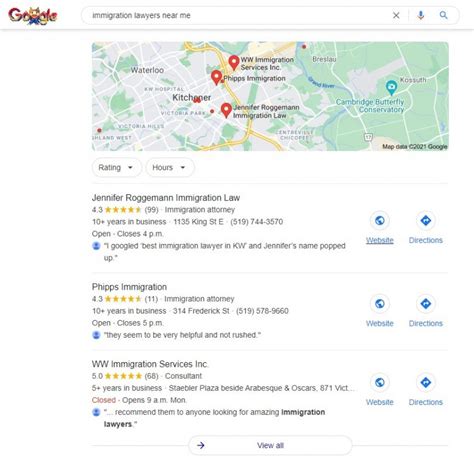Get directions icon for WW Immigration Services
Screen dimensions: 474x464
tap(426, 382)
